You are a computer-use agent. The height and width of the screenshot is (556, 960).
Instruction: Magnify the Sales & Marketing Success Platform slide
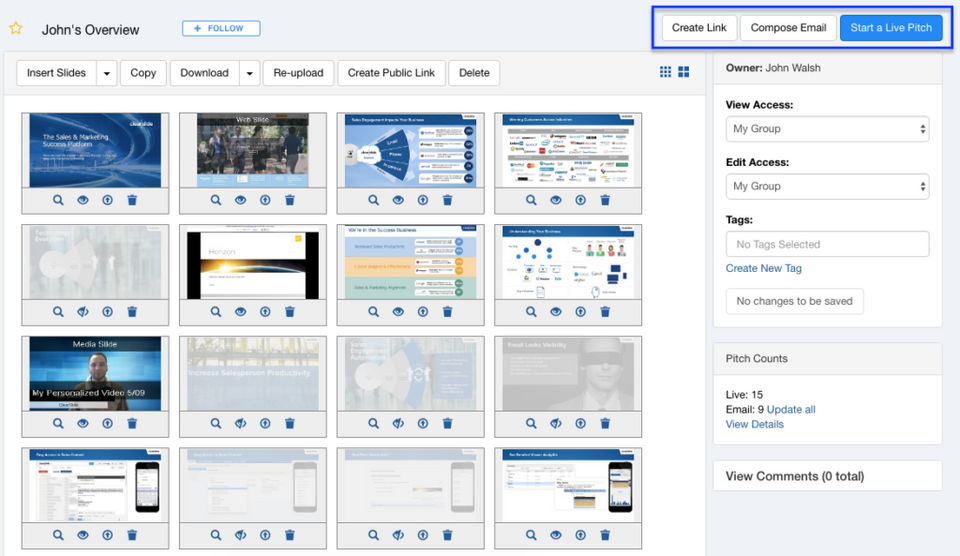click(58, 200)
